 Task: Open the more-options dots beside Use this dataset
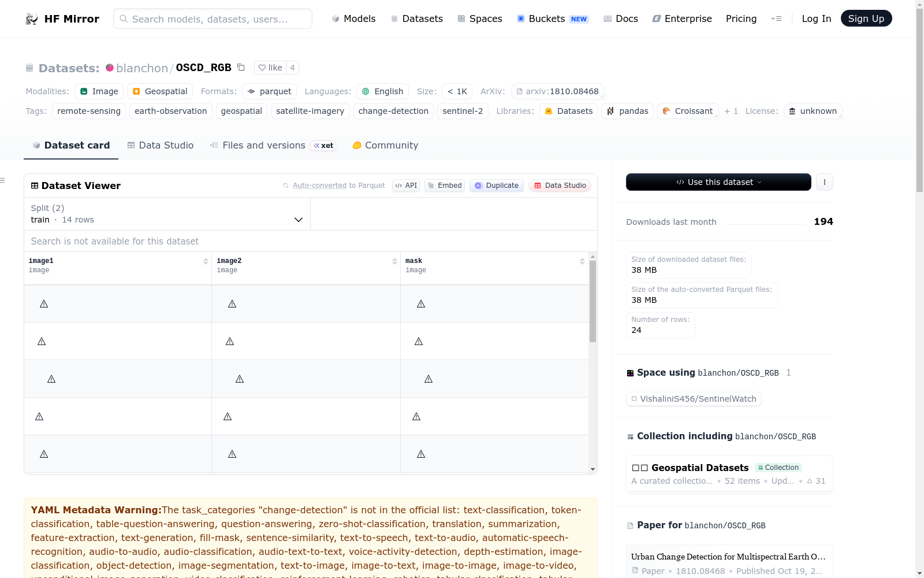[x=825, y=182]
